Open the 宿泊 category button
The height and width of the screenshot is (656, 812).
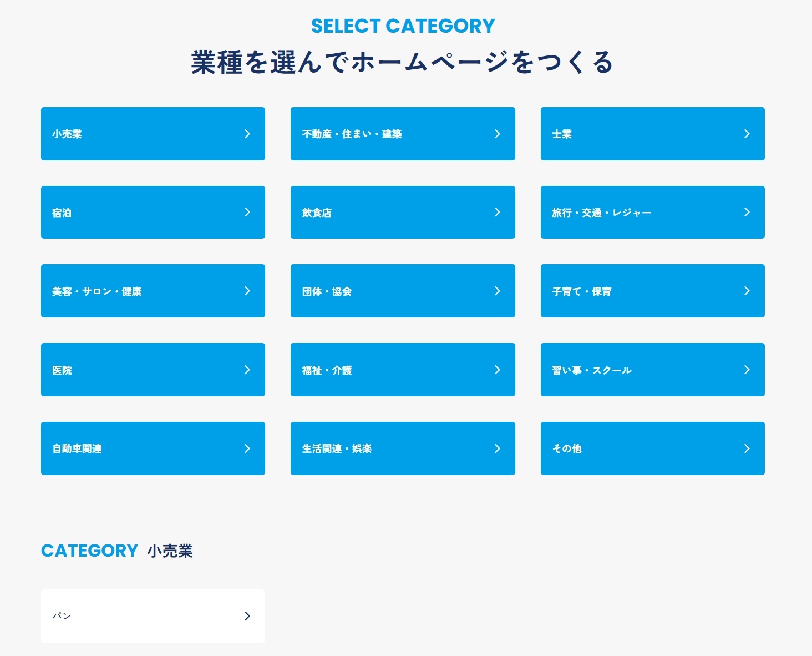click(153, 212)
